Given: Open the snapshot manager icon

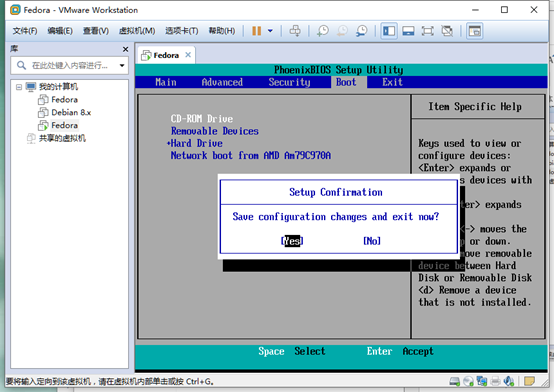Looking at the screenshot, I should pyautogui.click(x=361, y=31).
